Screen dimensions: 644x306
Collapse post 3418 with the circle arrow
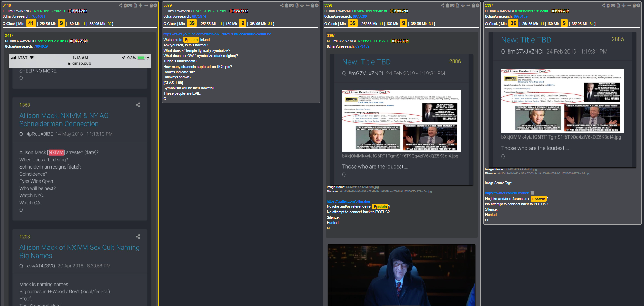pos(155,5)
